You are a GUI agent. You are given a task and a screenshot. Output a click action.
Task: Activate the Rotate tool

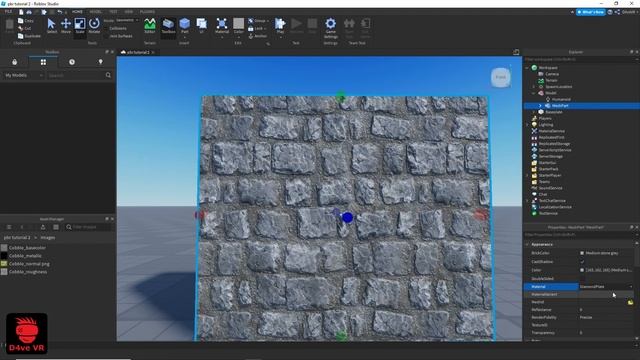click(x=94, y=26)
